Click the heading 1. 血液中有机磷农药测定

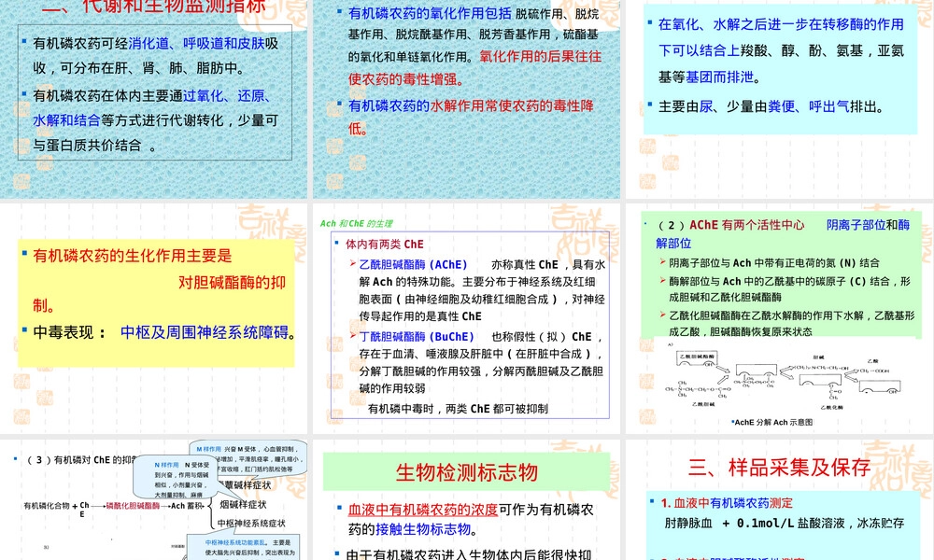[727, 503]
